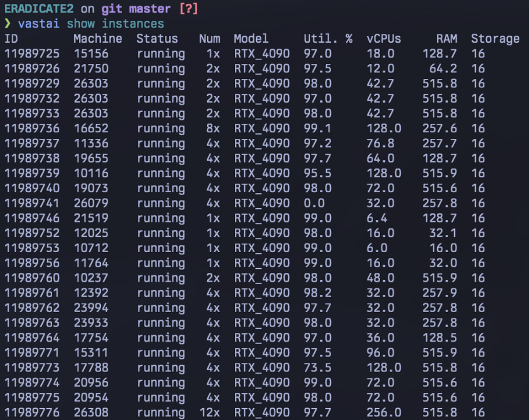
Task: Select instance ID 11989762
Action: click(x=32, y=308)
